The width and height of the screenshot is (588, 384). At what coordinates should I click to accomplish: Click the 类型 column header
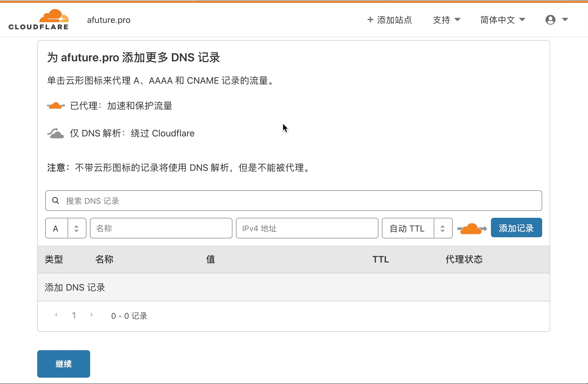(x=54, y=259)
